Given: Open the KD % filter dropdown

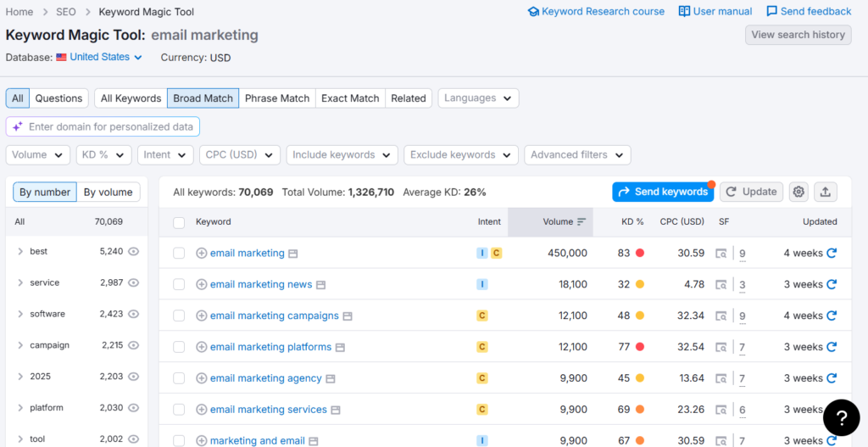Looking at the screenshot, I should pyautogui.click(x=104, y=155).
